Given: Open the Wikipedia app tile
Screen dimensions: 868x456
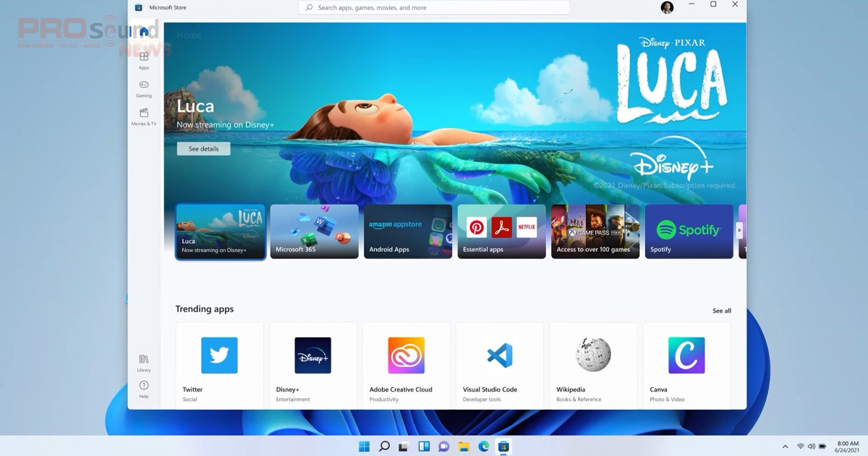Looking at the screenshot, I should pyautogui.click(x=593, y=366).
